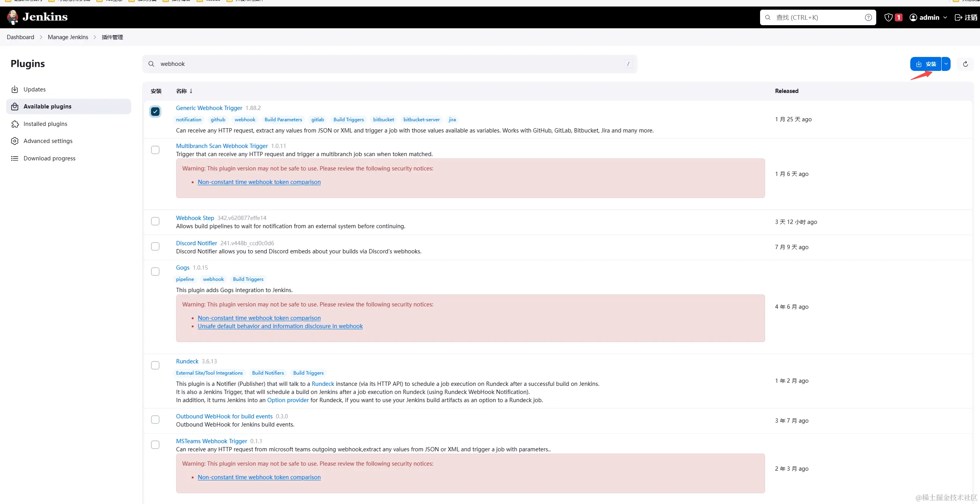Click the logout icon in header

[x=958, y=17]
